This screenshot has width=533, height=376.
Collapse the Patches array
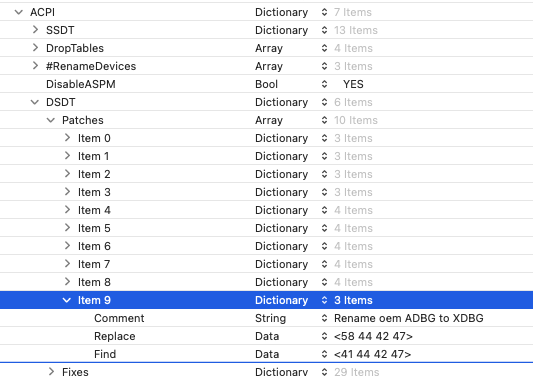click(51, 120)
